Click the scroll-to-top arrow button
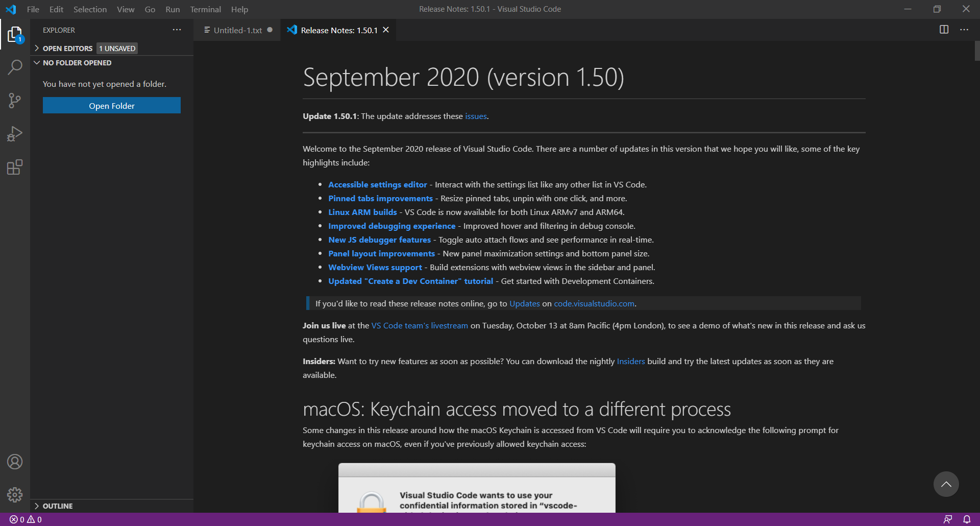This screenshot has width=980, height=526. click(946, 484)
